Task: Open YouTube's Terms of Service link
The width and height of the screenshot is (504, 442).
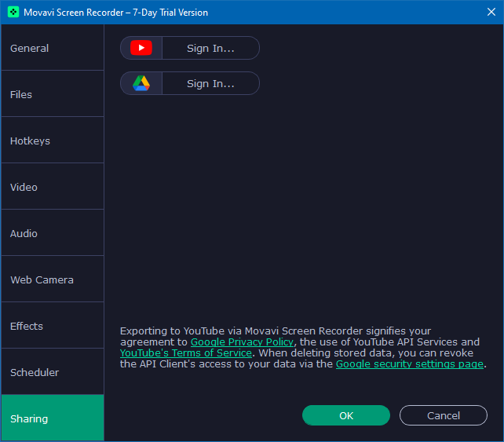Action: 186,353
